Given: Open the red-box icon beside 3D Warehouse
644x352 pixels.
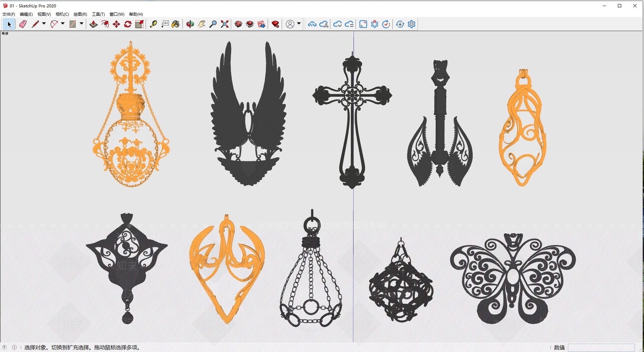Looking at the screenshot, I should tap(250, 24).
